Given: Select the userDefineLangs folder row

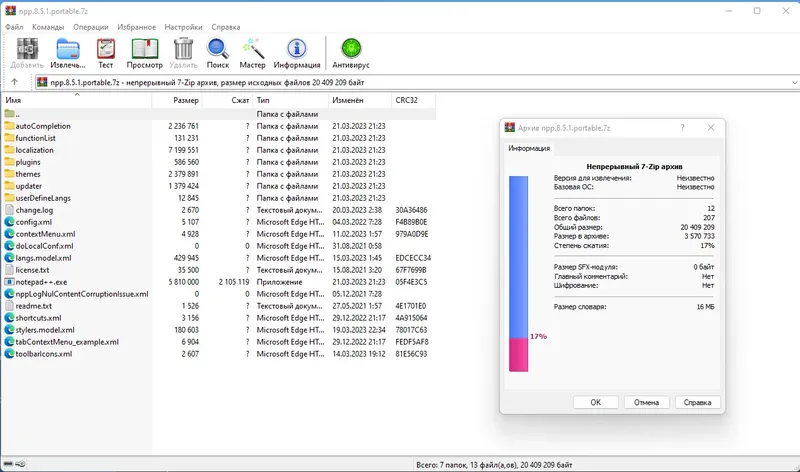Looking at the screenshot, I should coord(219,198).
